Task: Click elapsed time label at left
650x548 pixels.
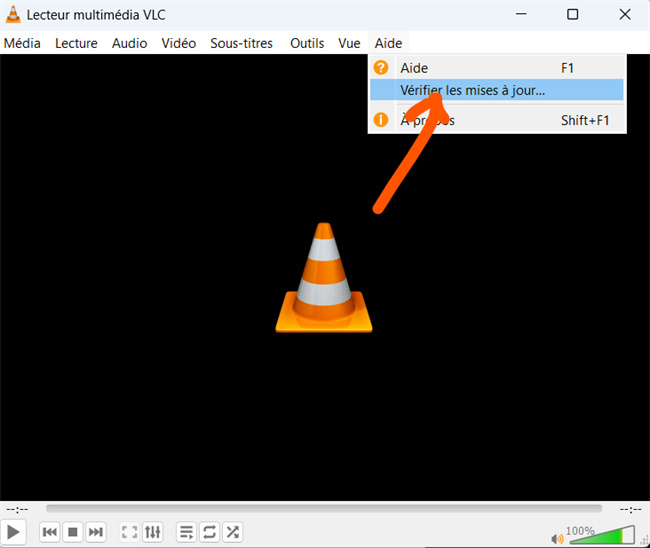Action: [x=17, y=509]
